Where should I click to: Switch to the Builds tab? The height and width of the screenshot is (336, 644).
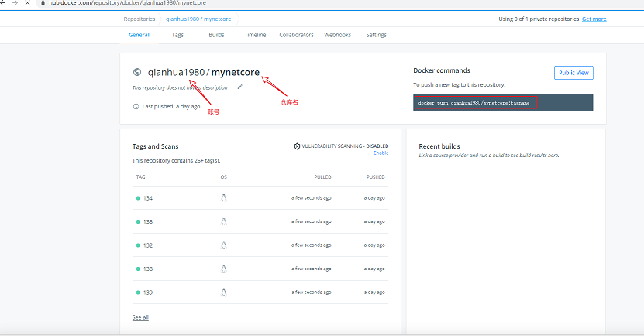tap(217, 35)
